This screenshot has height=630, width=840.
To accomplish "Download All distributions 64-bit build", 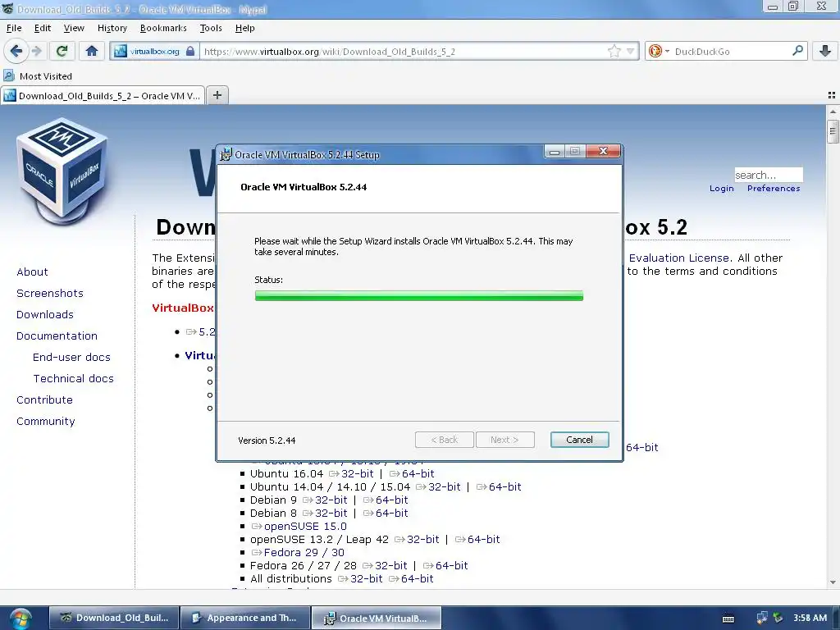I will [411, 579].
